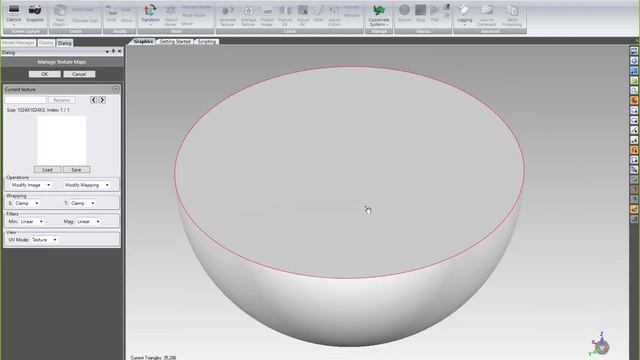Show next texture with right arrow
This screenshot has width=640, height=360.
(102, 100)
